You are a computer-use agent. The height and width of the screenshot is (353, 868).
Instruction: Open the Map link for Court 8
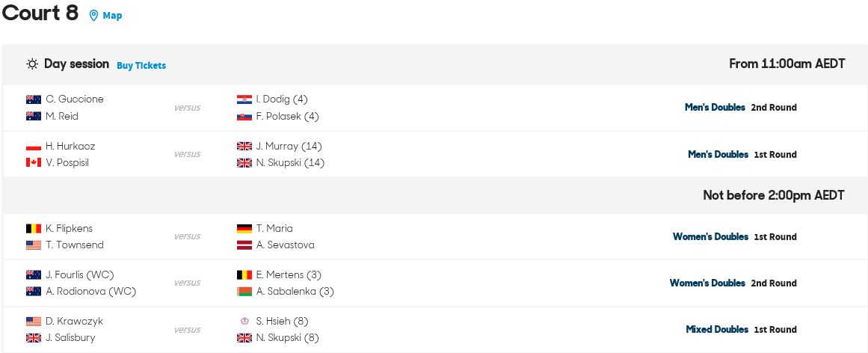[112, 16]
